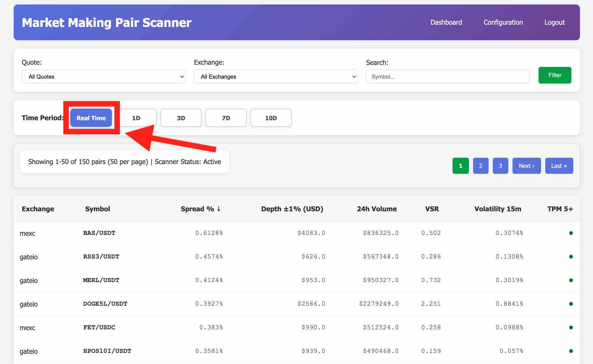Expand the All Exchanges dropdown
593x364 pixels.
(x=276, y=77)
